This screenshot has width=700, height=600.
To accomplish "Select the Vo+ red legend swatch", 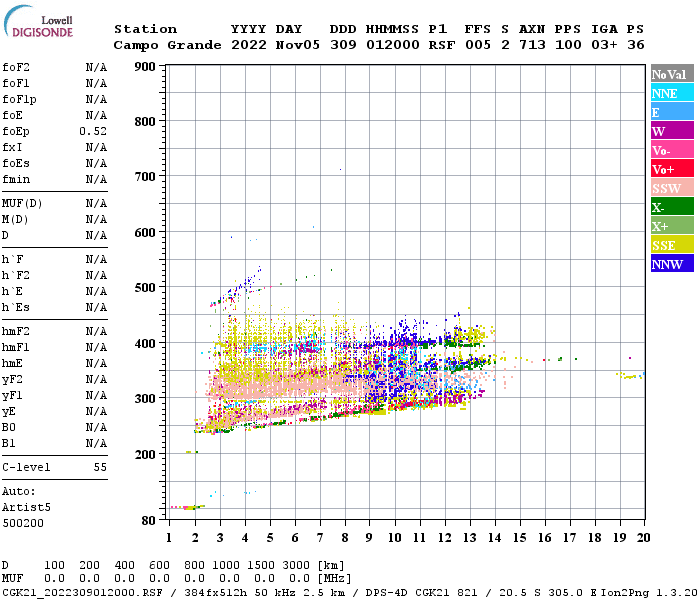I will point(672,169).
